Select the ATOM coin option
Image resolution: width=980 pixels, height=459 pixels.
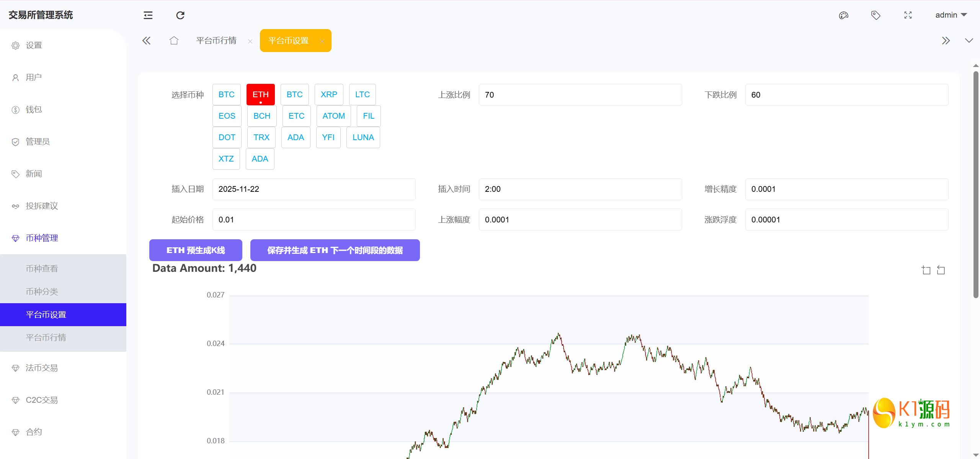[333, 116]
